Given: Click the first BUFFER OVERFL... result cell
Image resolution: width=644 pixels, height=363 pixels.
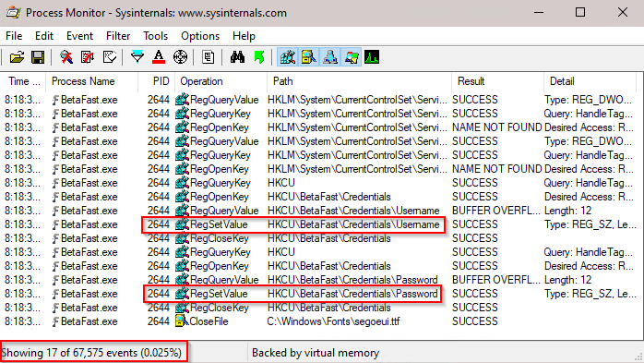Looking at the screenshot, I should pos(496,211).
